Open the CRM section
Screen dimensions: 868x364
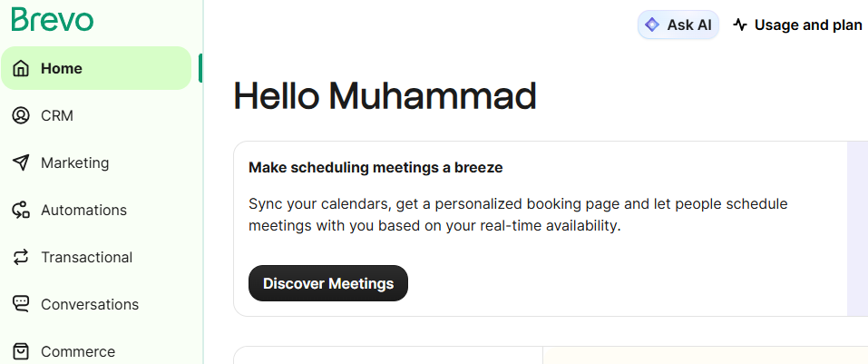click(x=57, y=116)
